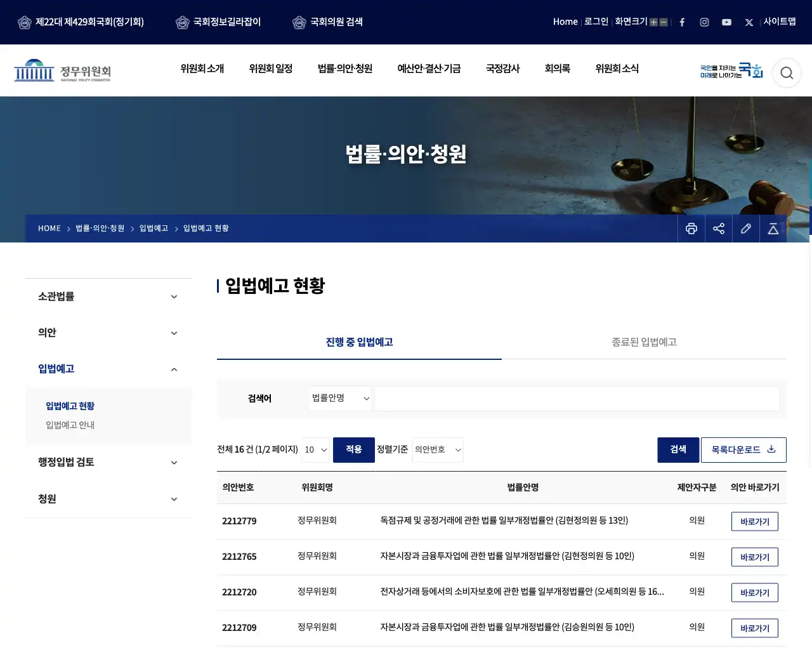
Task: Click HOME in the breadcrumb
Action: click(x=49, y=229)
